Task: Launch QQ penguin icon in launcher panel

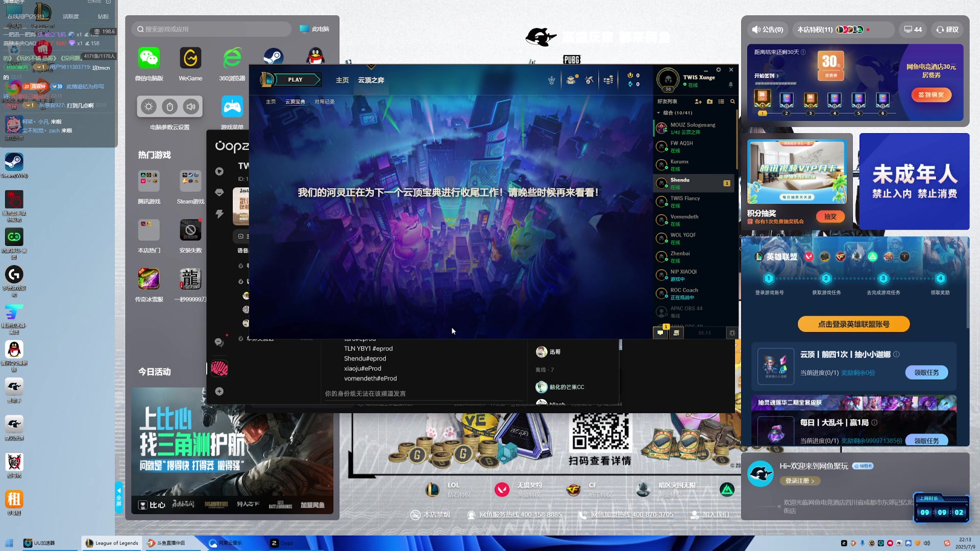Action: tap(315, 57)
